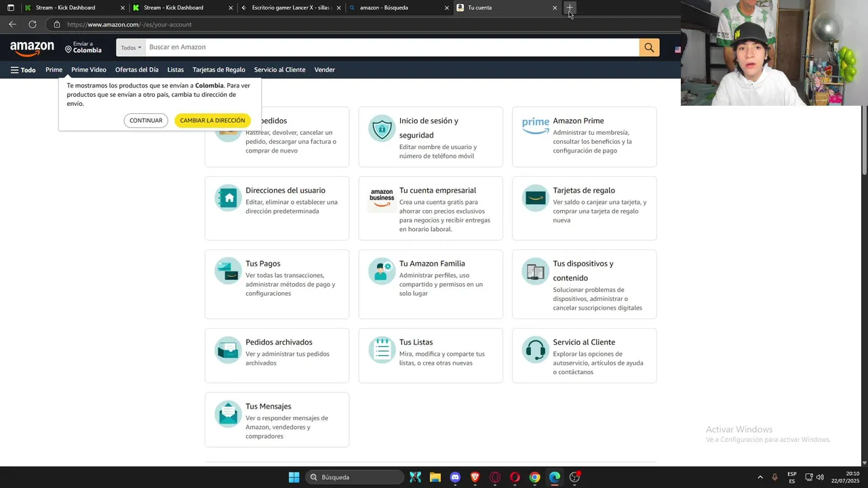This screenshot has height=488, width=868.
Task: Click the orange search magnifier button
Action: click(649, 47)
